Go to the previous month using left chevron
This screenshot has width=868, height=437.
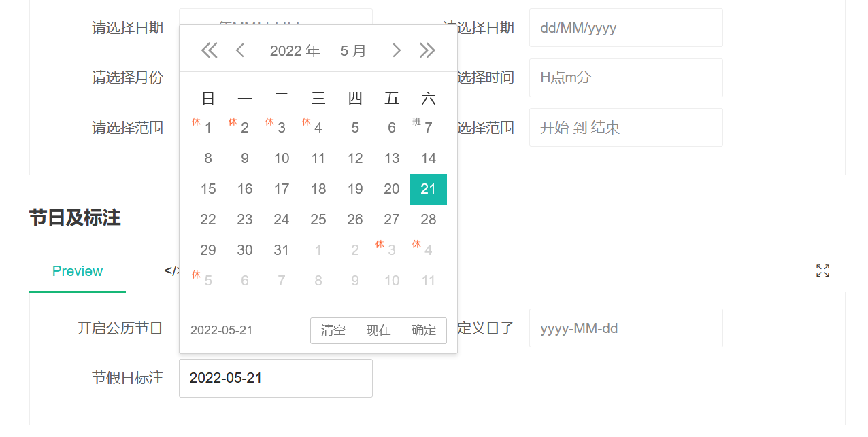pos(239,50)
